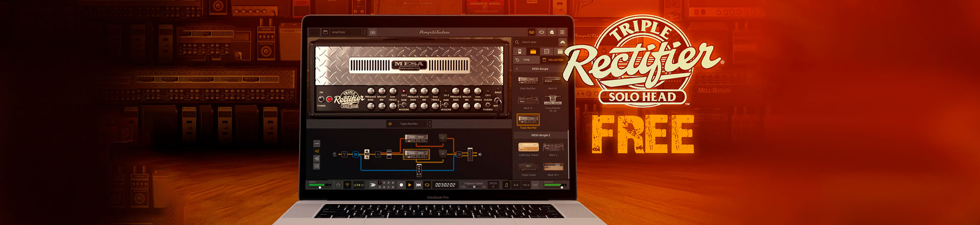This screenshot has height=225, width=980.
Task: Adjust the INPUT level slider
Action: click(x=320, y=187)
